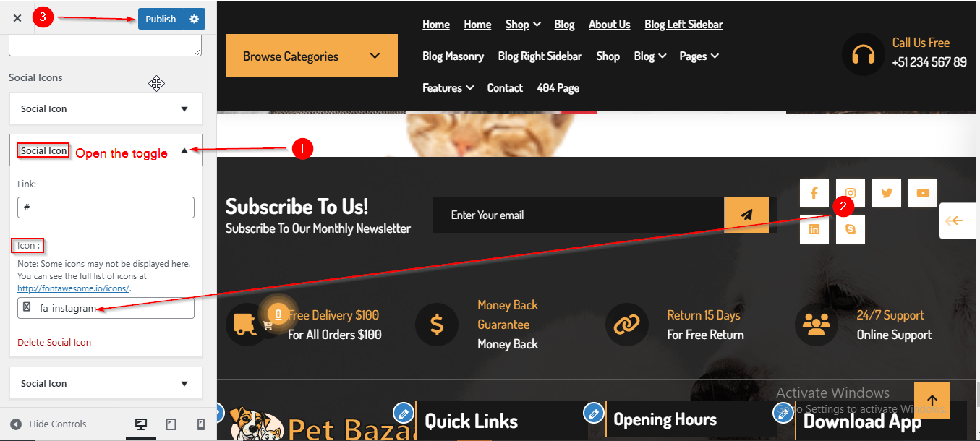Open the YouTube social icon
The width and height of the screenshot is (980, 441).
coord(923,193)
